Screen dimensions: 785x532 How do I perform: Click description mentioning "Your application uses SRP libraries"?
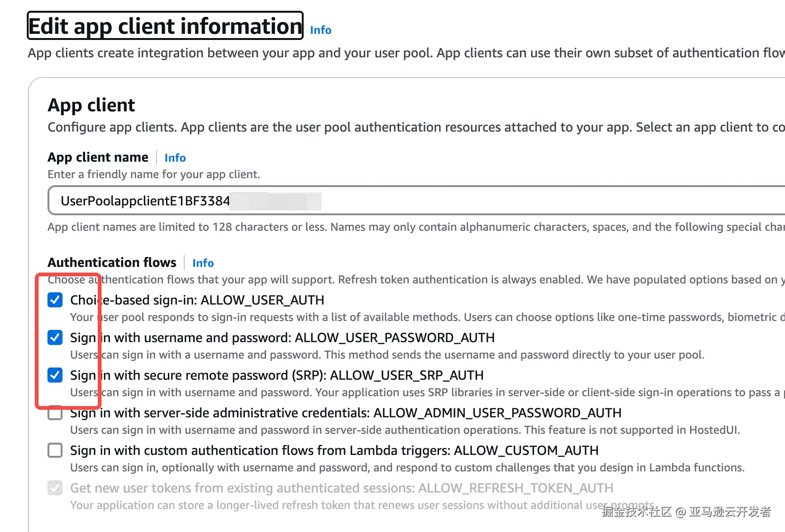pos(427,392)
